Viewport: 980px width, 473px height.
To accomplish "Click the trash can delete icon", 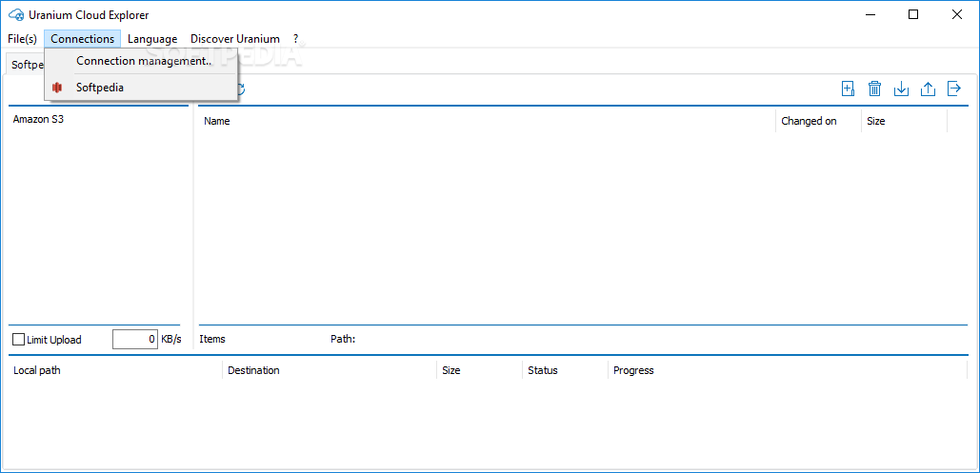I will tap(874, 89).
